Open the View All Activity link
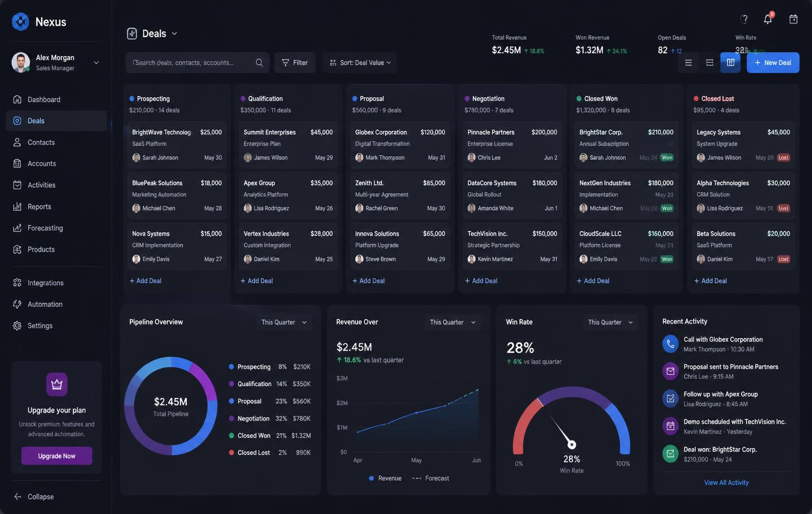The height and width of the screenshot is (514, 812). 726,482
